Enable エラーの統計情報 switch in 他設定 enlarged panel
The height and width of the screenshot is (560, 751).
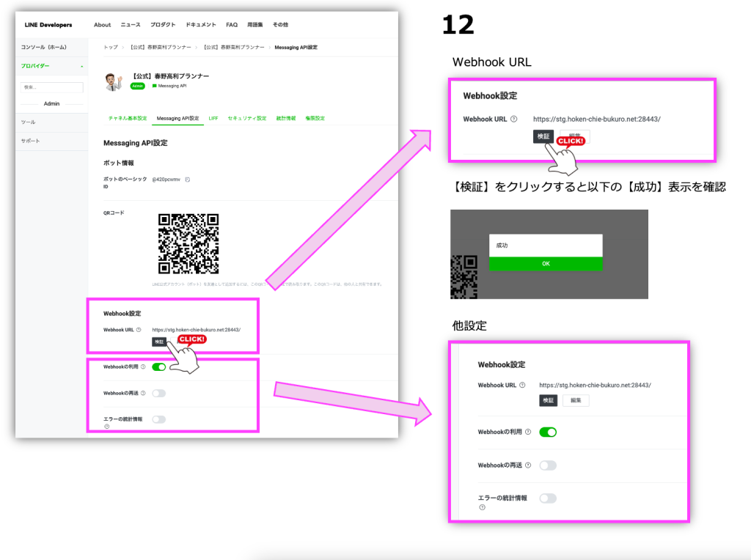(548, 498)
